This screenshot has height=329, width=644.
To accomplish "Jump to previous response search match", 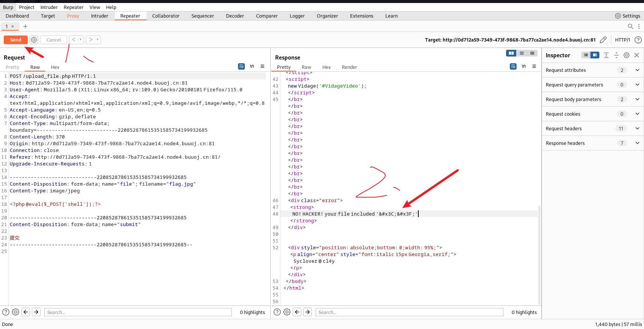I will pos(297,312).
